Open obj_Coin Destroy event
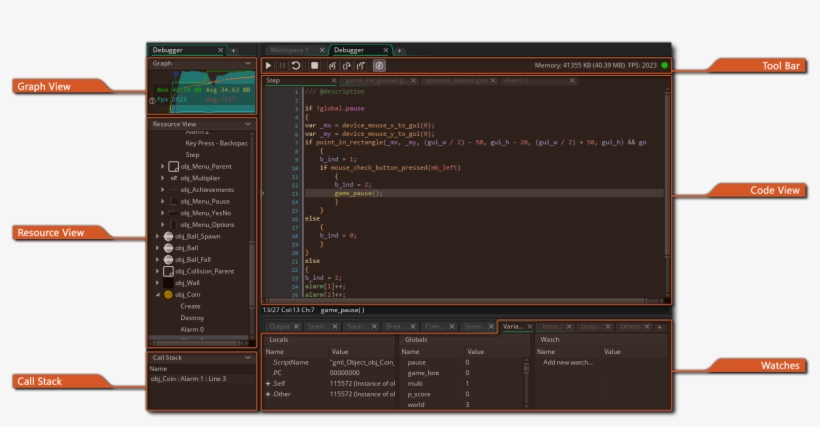Viewport: 820px width, 427px height. pyautogui.click(x=192, y=318)
